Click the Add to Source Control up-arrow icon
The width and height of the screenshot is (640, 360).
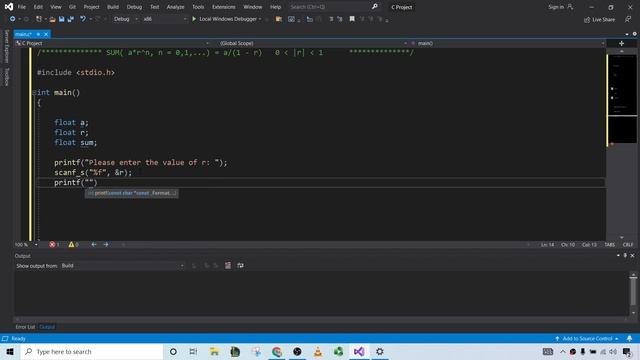(x=557, y=339)
